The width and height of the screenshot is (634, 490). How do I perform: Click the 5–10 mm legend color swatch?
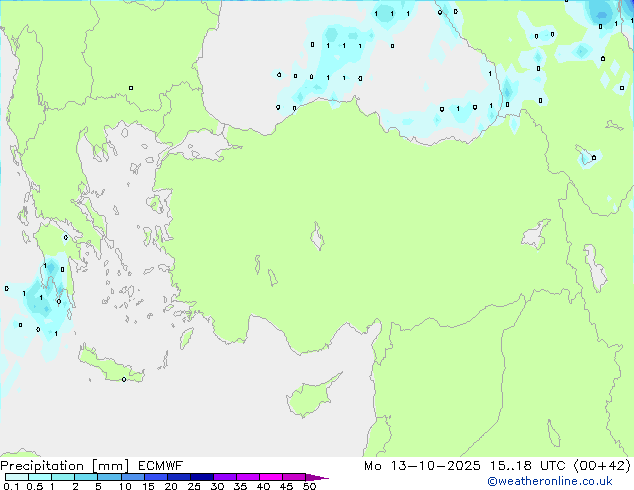[x=110, y=477]
